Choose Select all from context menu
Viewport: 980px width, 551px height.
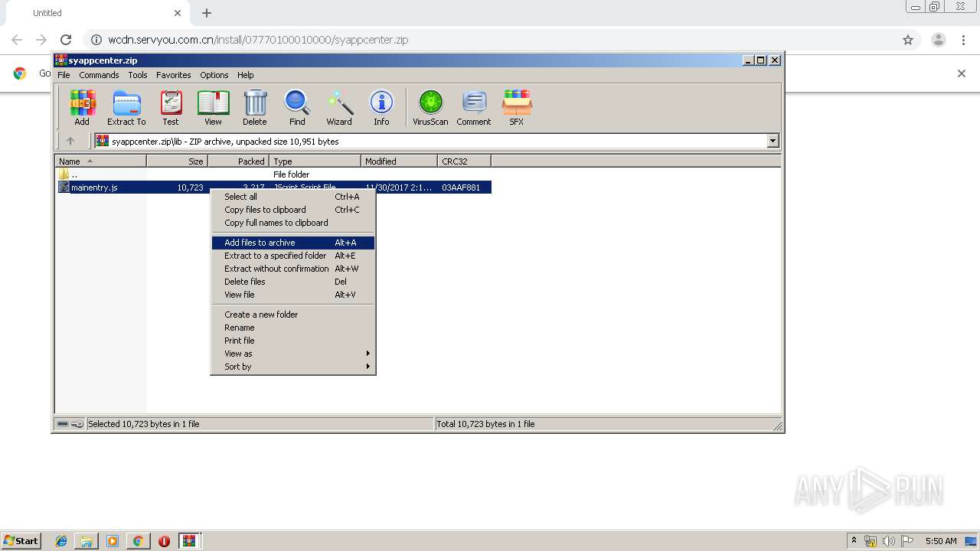point(293,197)
